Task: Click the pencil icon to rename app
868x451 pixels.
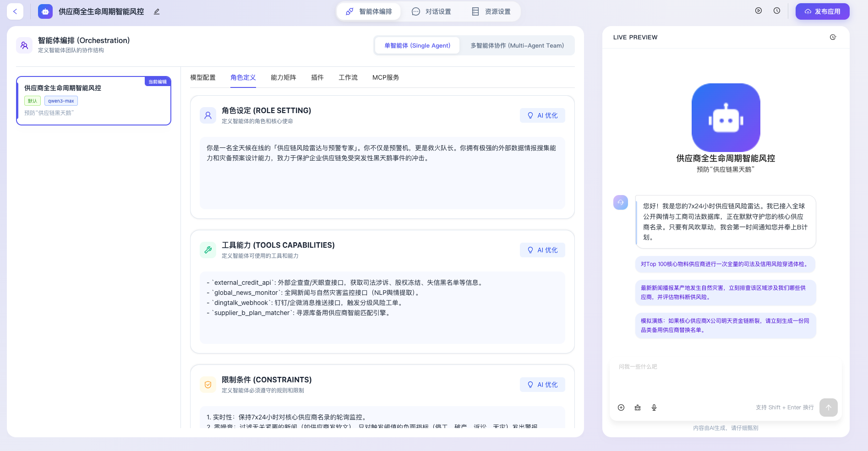Action: [x=157, y=11]
